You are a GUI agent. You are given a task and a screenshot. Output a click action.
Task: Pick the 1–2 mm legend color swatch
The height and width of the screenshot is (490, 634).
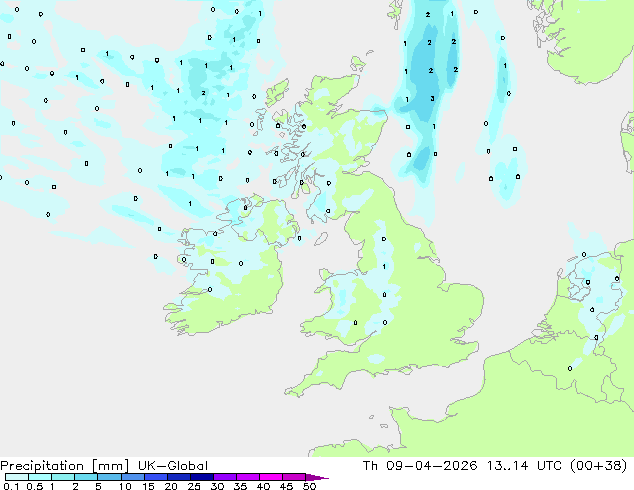point(63,477)
